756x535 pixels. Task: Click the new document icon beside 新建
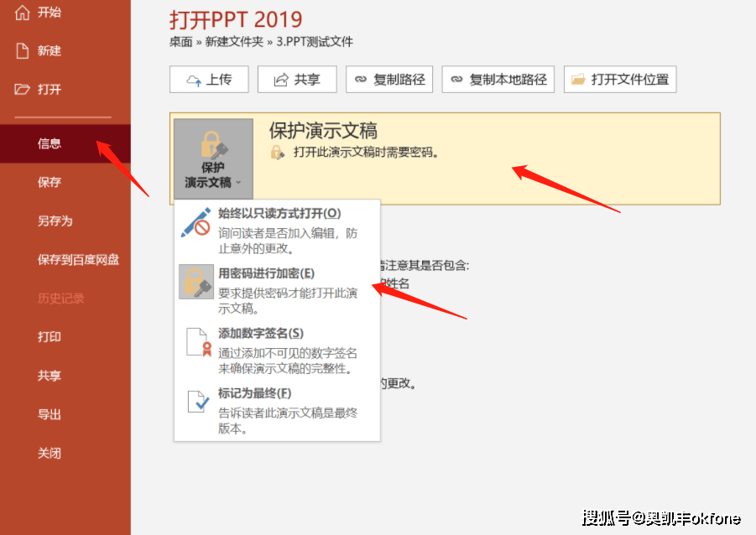click(x=22, y=50)
